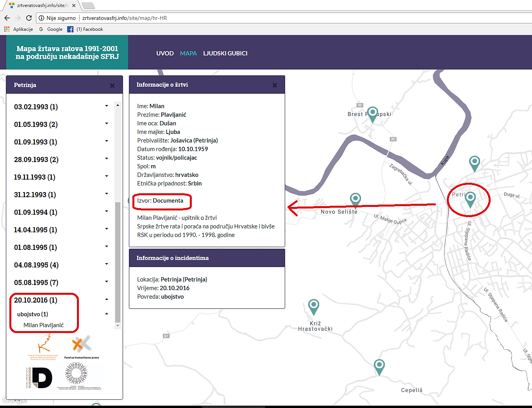
Task: Open the Facebook bookmark
Action: [x=85, y=29]
